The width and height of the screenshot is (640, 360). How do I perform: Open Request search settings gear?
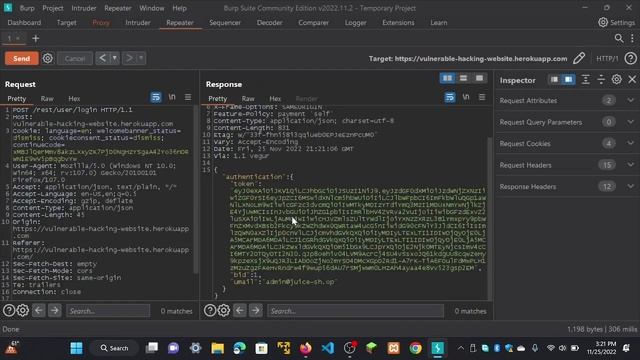tap(22, 311)
